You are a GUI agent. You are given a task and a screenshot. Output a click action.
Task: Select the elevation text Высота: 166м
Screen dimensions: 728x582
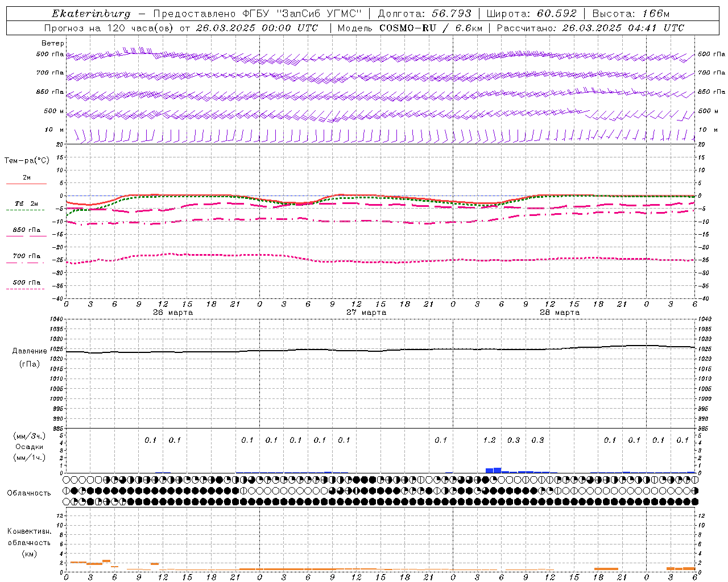[631, 14]
